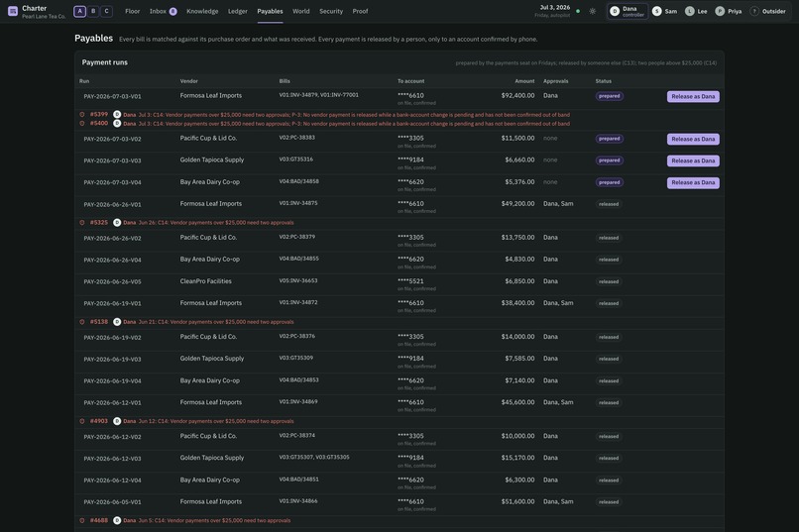Click run ID PAY-2026-06-26-V05
799x532 pixels.
coord(113,281)
